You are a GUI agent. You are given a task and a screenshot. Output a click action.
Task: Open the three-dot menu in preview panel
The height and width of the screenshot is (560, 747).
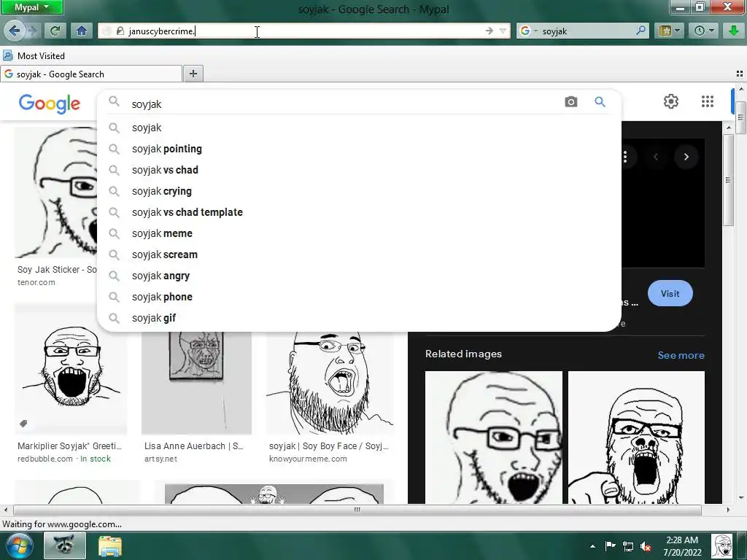point(625,157)
